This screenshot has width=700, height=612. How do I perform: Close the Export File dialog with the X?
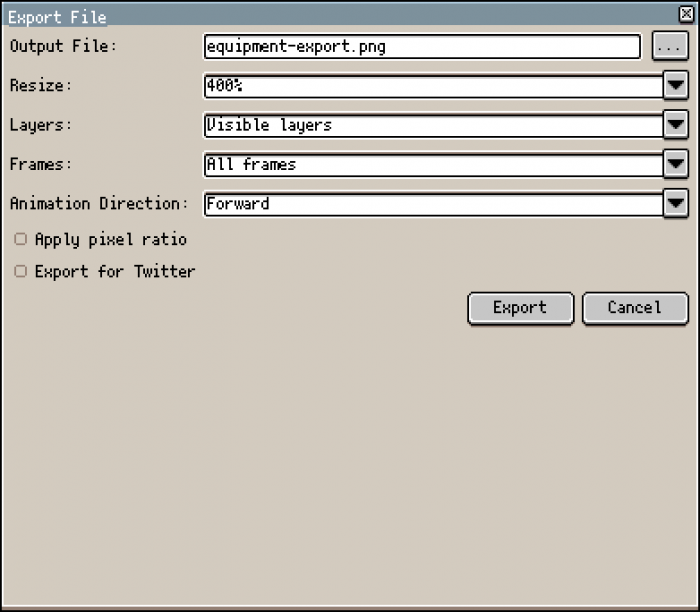click(685, 14)
